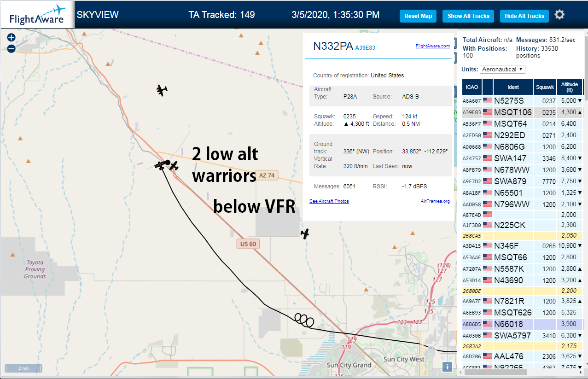The height and width of the screenshot is (379, 588).
Task: Select the highlighted N66018 row
Action: 523,324
